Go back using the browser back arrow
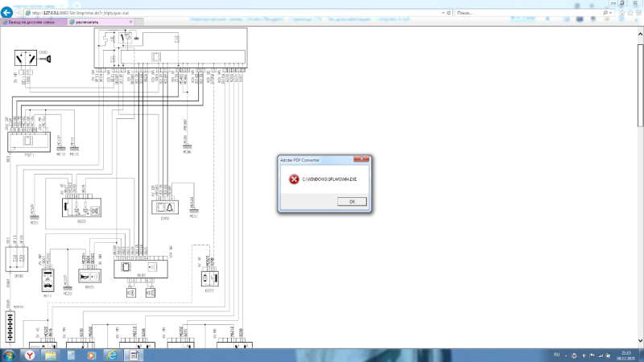The width and height of the screenshot is (644, 362). point(8,14)
